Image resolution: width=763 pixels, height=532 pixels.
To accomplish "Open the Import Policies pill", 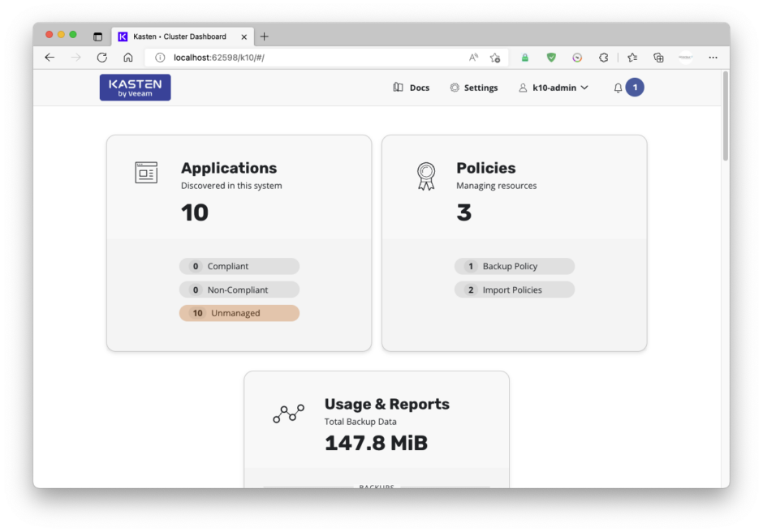I will point(514,290).
